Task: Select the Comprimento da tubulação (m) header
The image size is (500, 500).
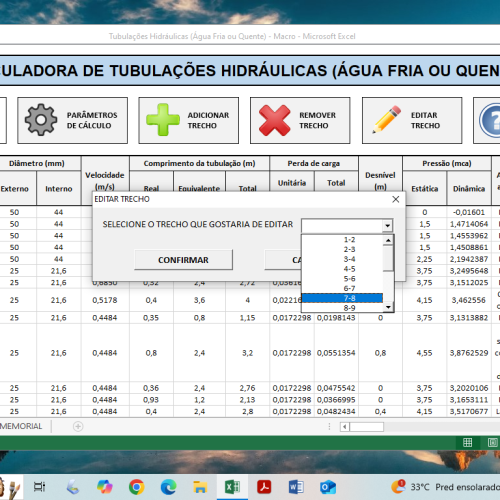Action: [199, 163]
